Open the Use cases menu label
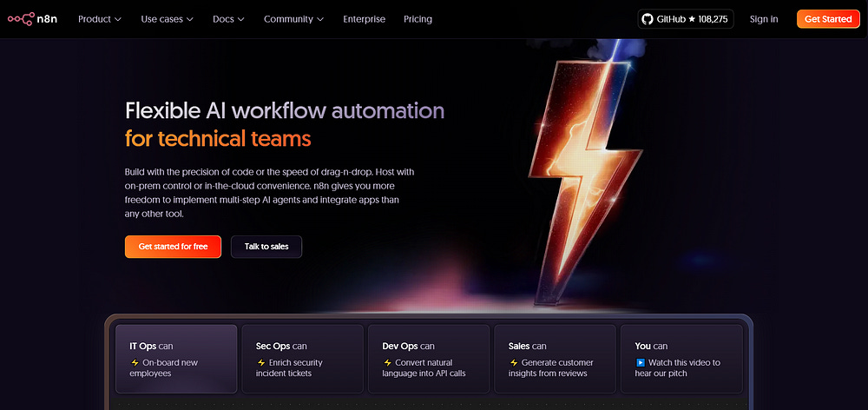Screen dimensions: 868x410 161,19
